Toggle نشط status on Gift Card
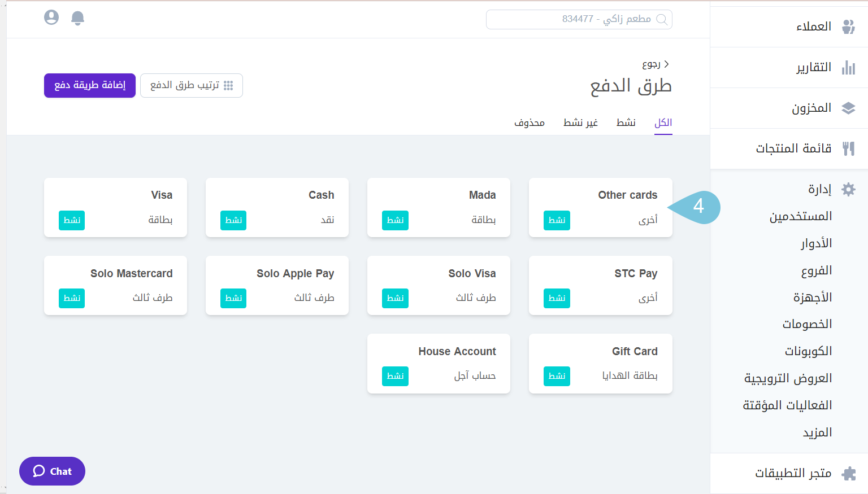868x494 pixels. tap(557, 376)
